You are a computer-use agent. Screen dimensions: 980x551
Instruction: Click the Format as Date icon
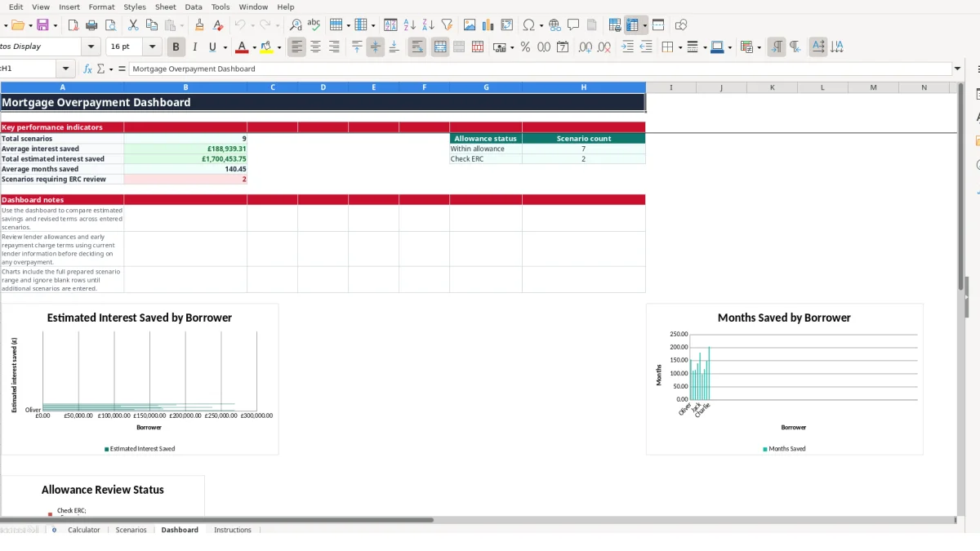click(x=563, y=47)
